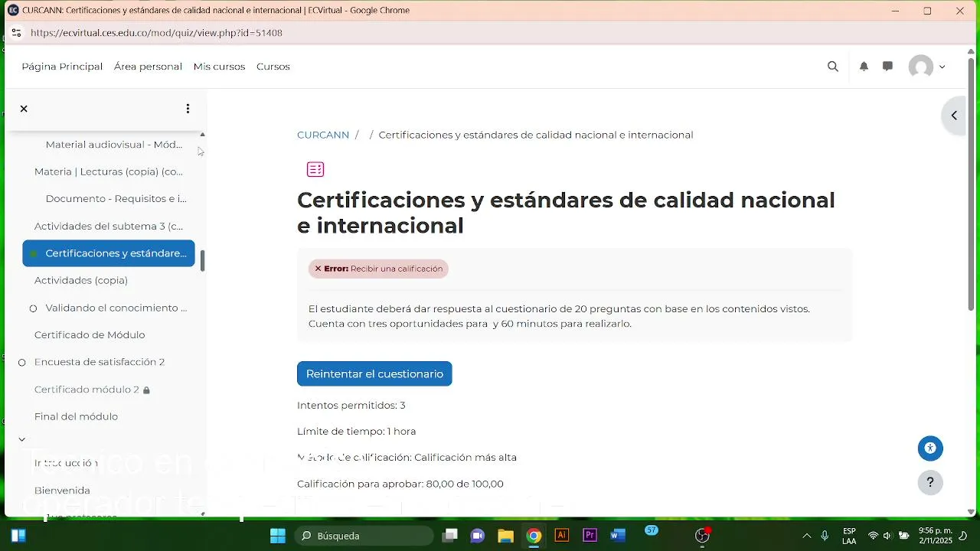Open the messaging chat bubble icon

tap(887, 67)
